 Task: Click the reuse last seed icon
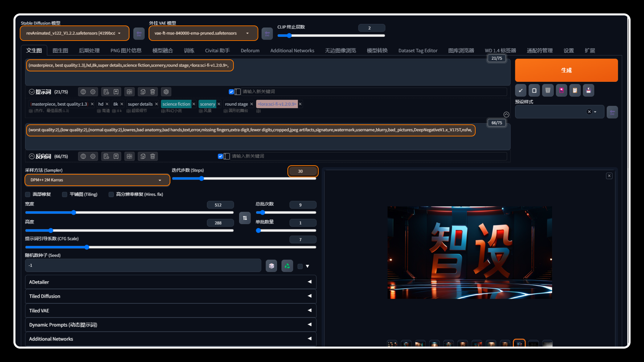click(x=287, y=266)
